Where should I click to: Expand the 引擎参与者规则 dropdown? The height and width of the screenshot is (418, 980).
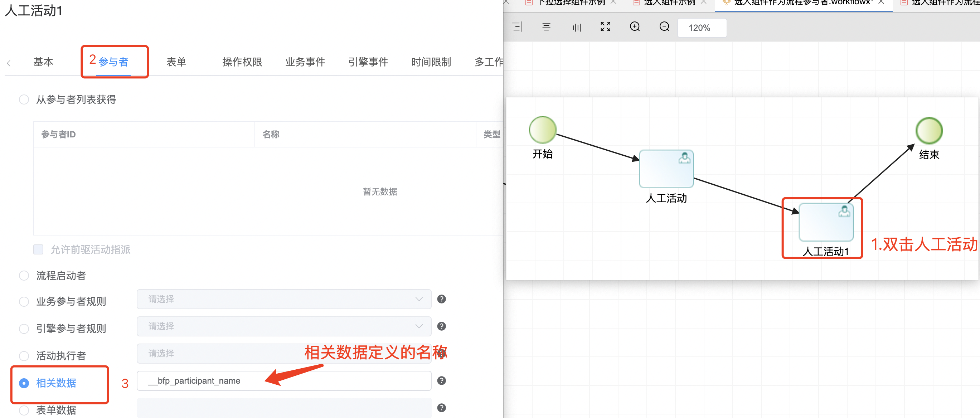(284, 326)
